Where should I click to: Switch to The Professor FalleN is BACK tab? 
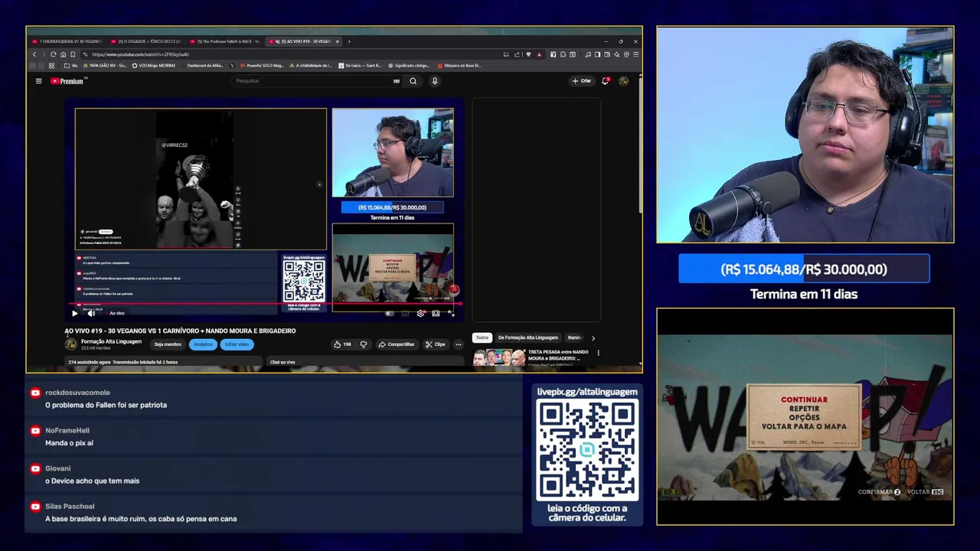[225, 41]
